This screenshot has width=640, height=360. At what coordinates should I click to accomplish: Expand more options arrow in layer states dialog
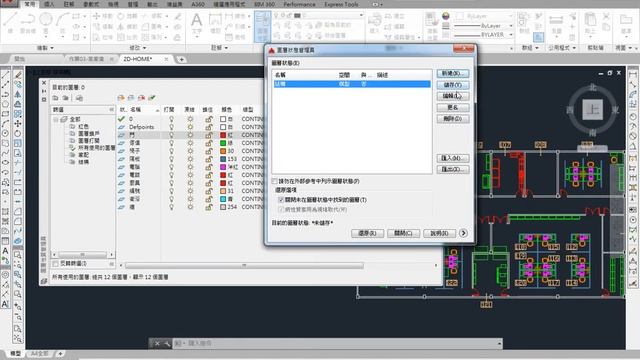click(463, 233)
